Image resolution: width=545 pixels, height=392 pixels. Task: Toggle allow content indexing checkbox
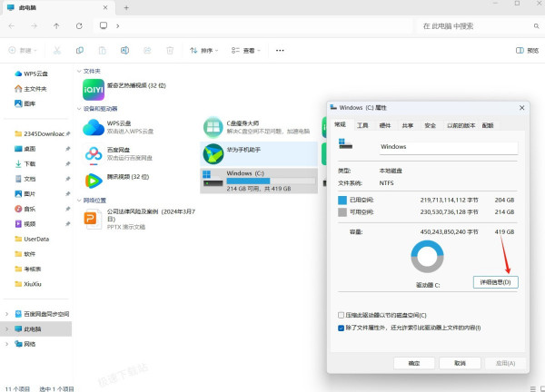pyautogui.click(x=341, y=328)
